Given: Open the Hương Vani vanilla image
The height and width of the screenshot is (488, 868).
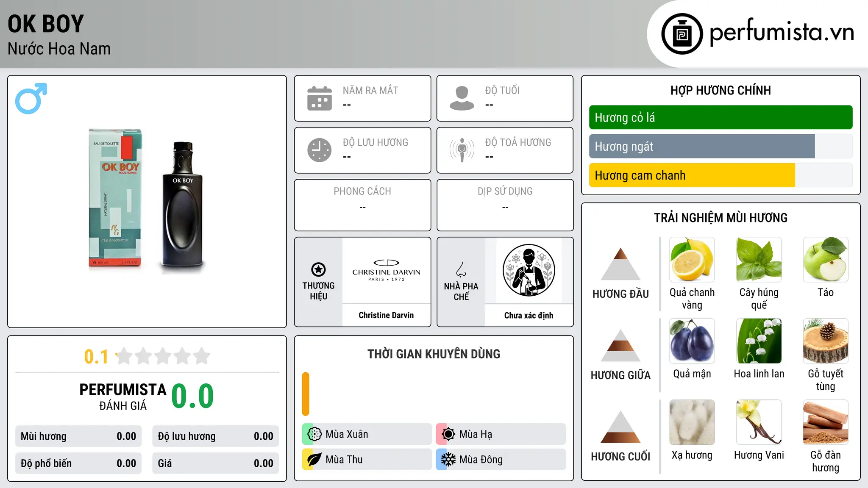Looking at the screenshot, I should (x=759, y=422).
